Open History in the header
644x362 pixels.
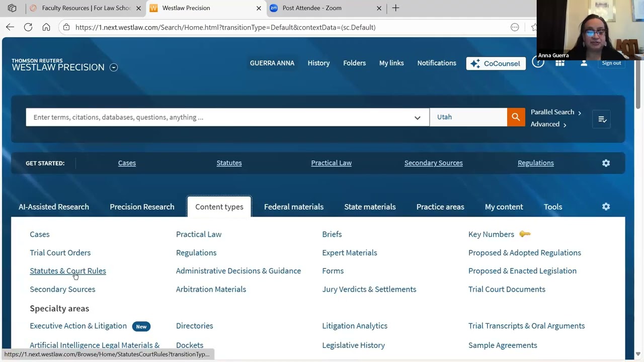318,63
